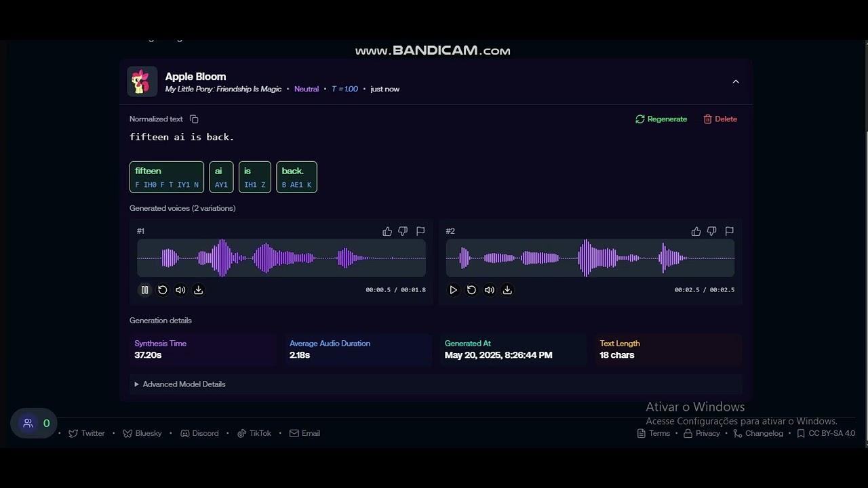Seek within variation #2 waveform
This screenshot has width=868, height=488.
point(590,258)
